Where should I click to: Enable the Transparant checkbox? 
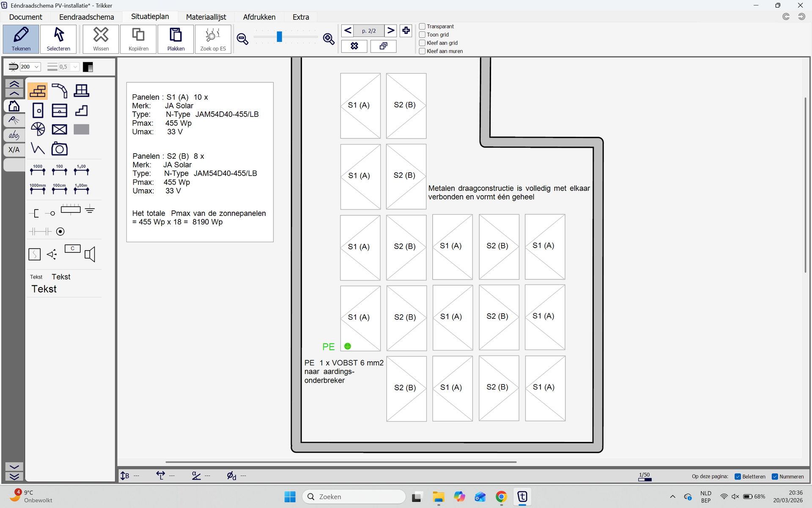422,26
